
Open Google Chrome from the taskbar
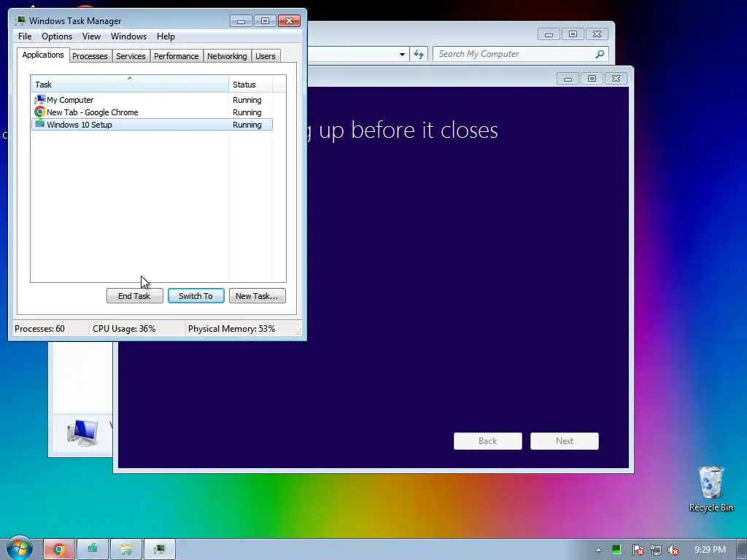tap(59, 550)
